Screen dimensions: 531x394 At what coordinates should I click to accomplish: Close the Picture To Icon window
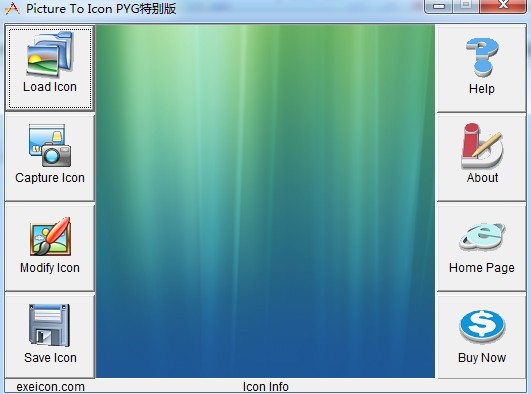(503, 5)
